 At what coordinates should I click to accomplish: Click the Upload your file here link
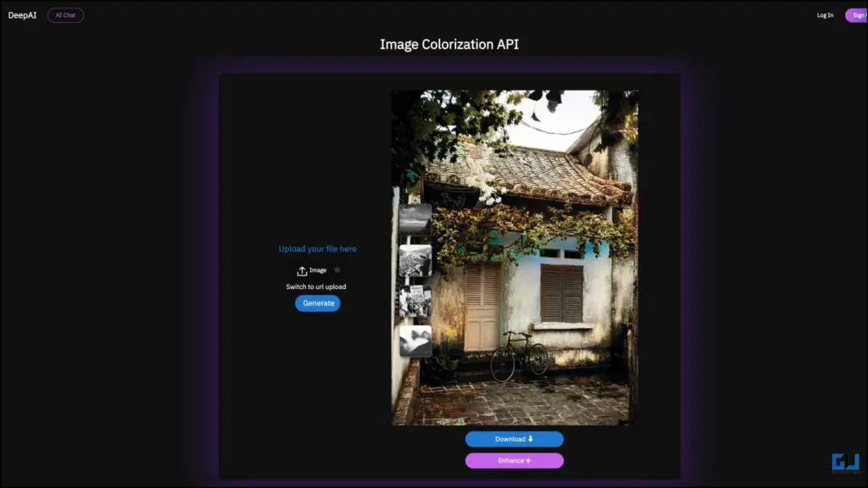point(318,248)
